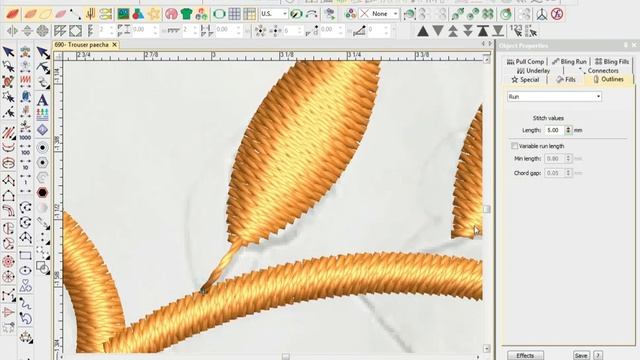
Task: Pin the Object Properties panel
Action: click(x=625, y=45)
